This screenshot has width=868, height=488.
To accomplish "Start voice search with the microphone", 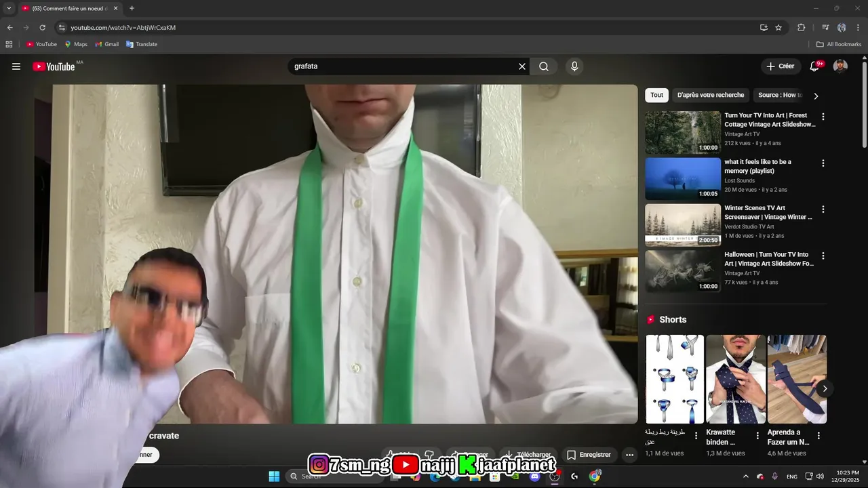I will coord(574,66).
